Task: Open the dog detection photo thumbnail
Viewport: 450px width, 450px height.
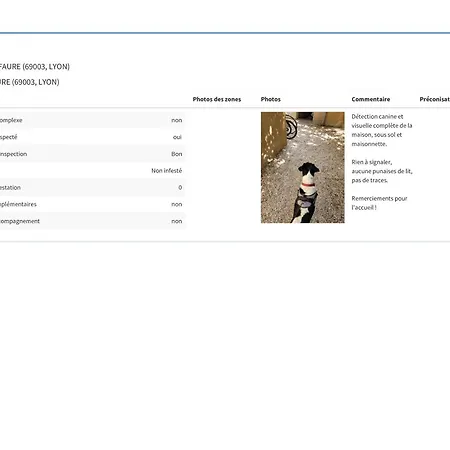Action: [x=302, y=167]
